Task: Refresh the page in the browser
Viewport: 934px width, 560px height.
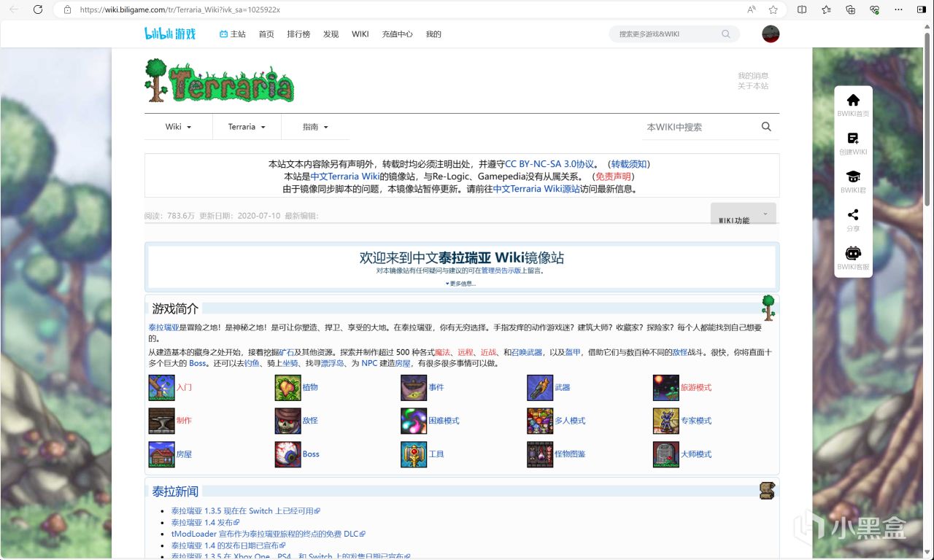Action: click(x=38, y=9)
